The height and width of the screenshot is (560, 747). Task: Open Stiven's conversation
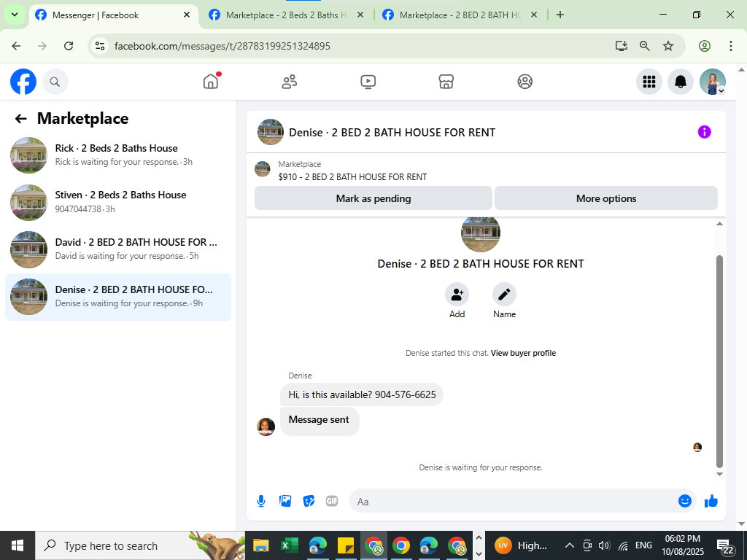coord(117,202)
